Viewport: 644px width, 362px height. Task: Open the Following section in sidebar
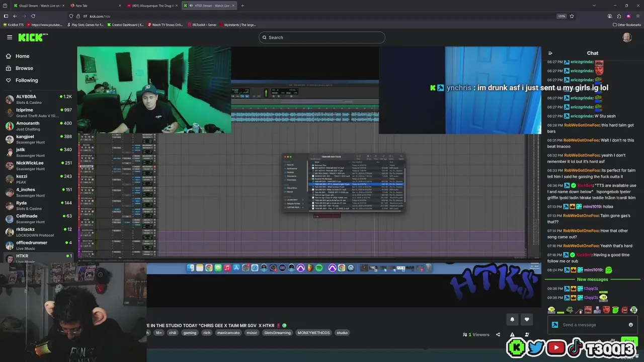[x=27, y=80]
